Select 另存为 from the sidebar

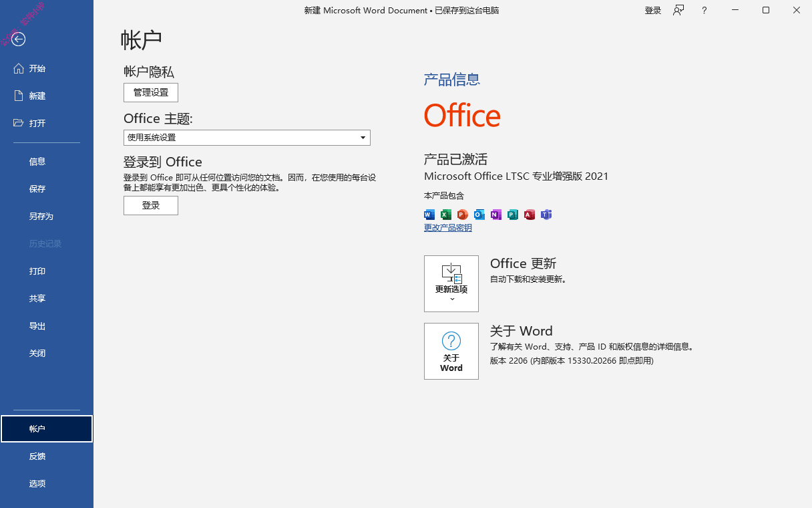click(47, 216)
